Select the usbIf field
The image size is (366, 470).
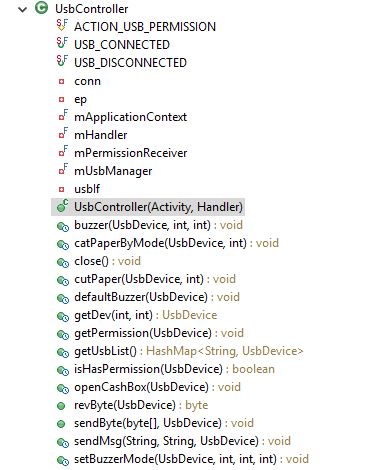pyautogui.click(x=87, y=189)
